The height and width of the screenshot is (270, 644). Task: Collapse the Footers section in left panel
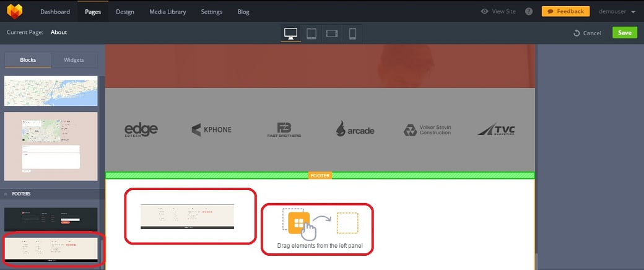[7, 194]
